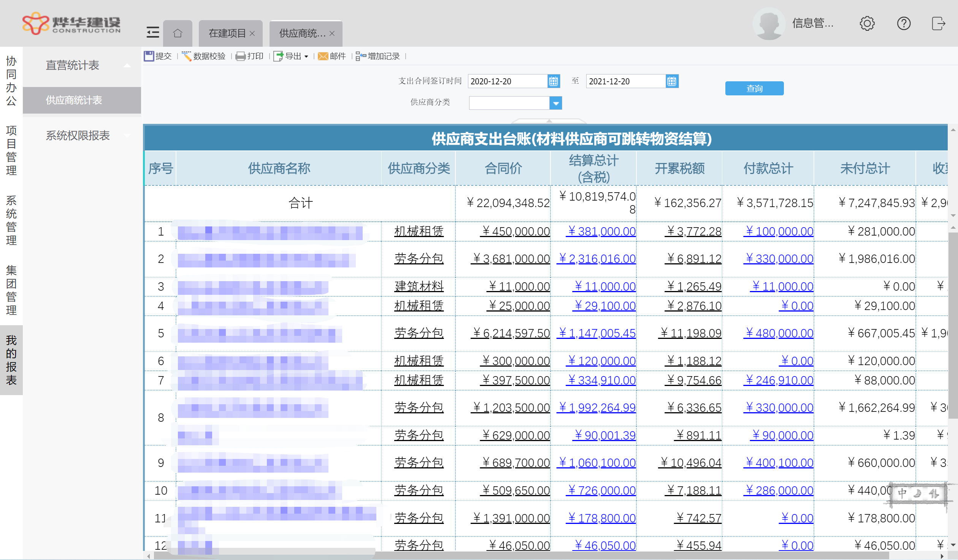
Task: Switch to the 在建项目 tab
Action: click(227, 33)
